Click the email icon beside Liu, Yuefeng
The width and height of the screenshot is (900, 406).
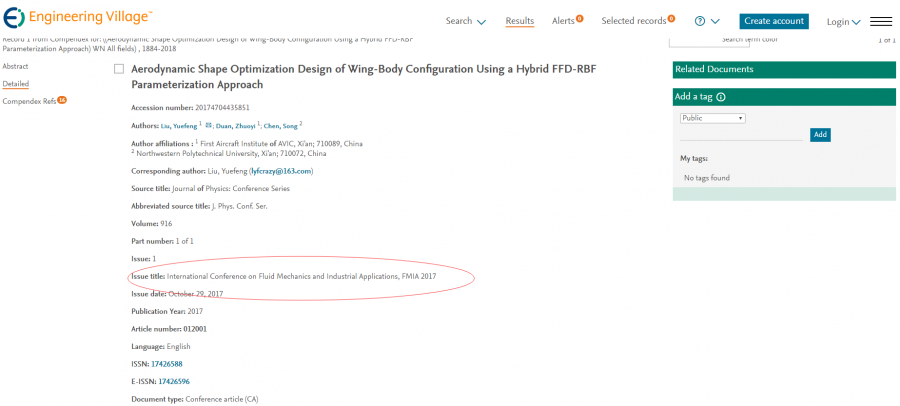pyautogui.click(x=209, y=126)
